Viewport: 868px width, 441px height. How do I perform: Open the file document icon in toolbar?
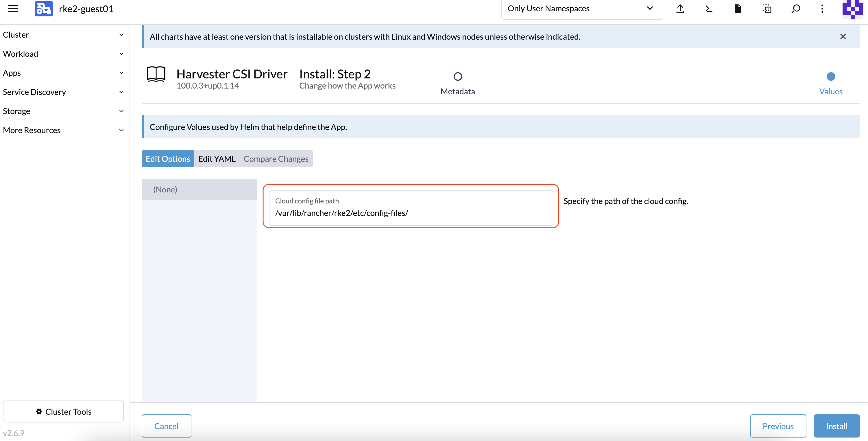738,9
